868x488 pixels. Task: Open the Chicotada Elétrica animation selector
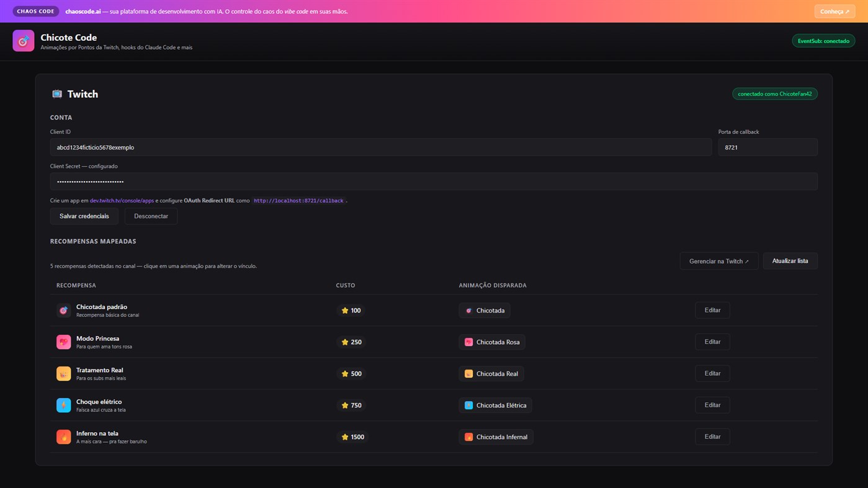coord(495,405)
